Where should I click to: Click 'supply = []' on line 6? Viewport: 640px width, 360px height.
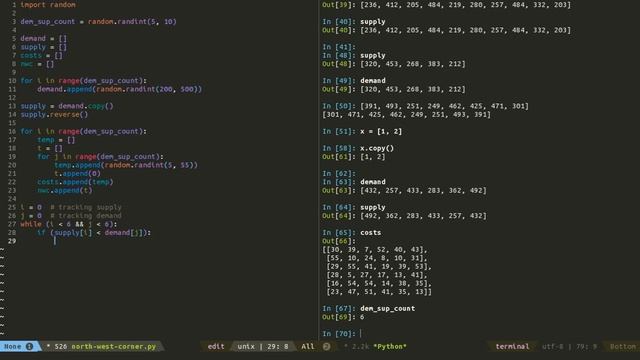(43, 47)
